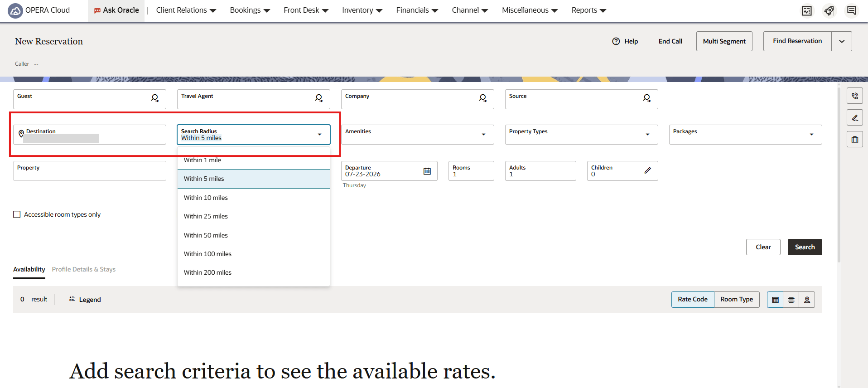The image size is (868, 388).
Task: Click the Guest profile search icon
Action: [x=155, y=98]
